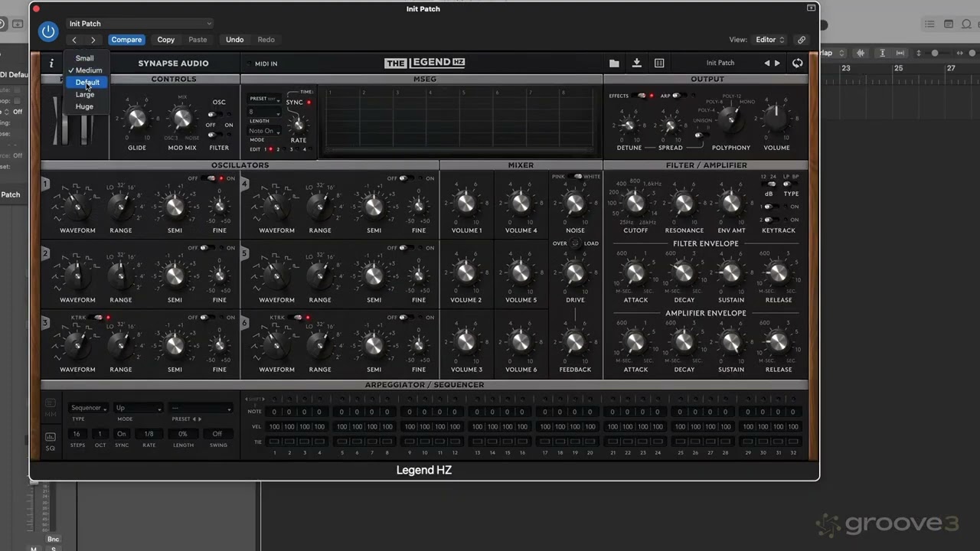The width and height of the screenshot is (980, 551).
Task: Click the Redo button
Action: (266, 40)
